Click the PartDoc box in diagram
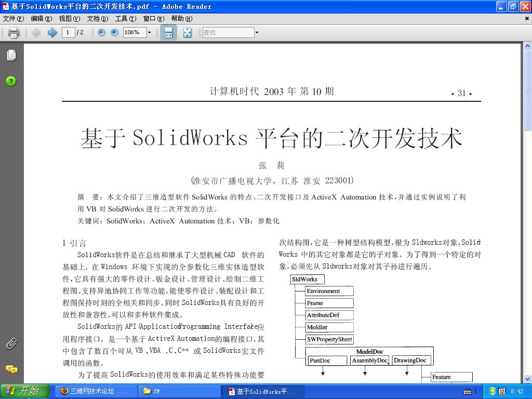532x399 pixels. click(x=328, y=361)
